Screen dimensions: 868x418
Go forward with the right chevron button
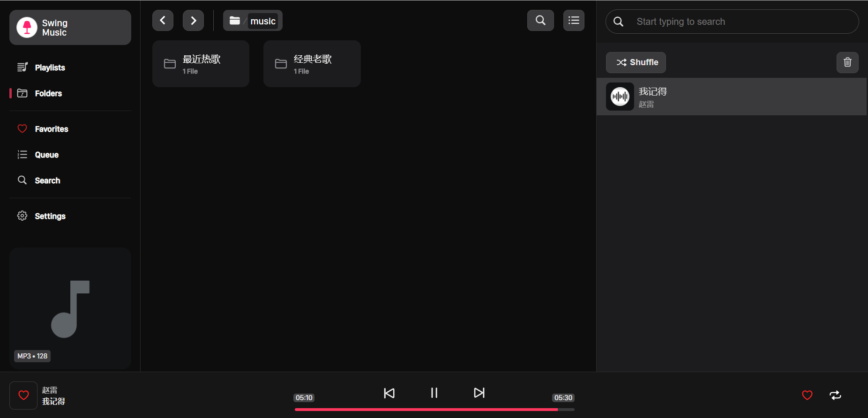193,21
